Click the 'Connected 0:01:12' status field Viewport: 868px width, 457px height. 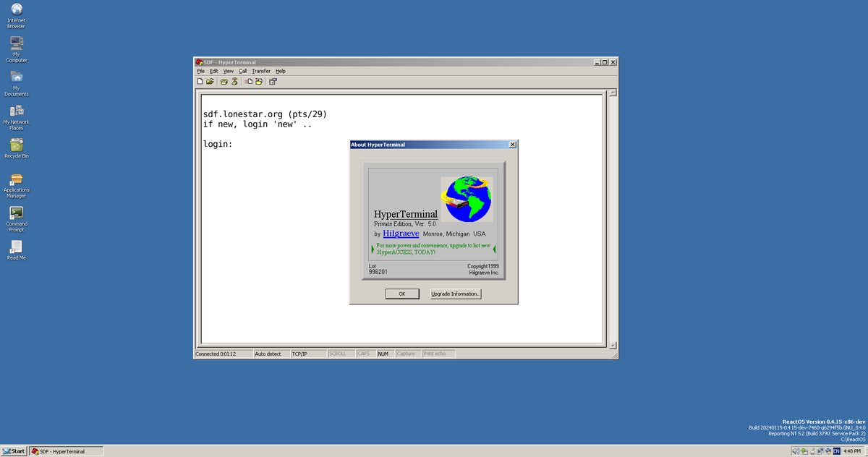[x=224, y=354]
